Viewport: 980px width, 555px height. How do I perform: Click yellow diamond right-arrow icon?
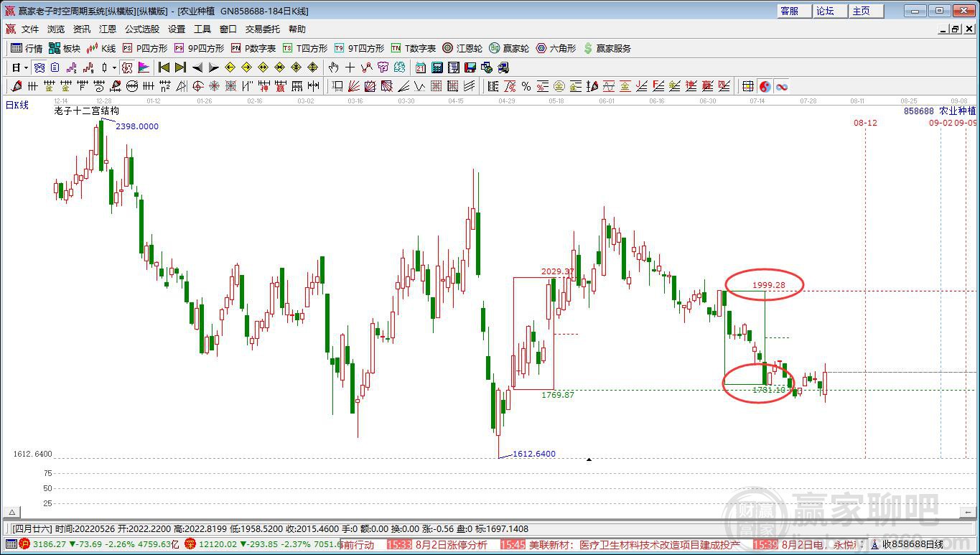click(x=246, y=67)
